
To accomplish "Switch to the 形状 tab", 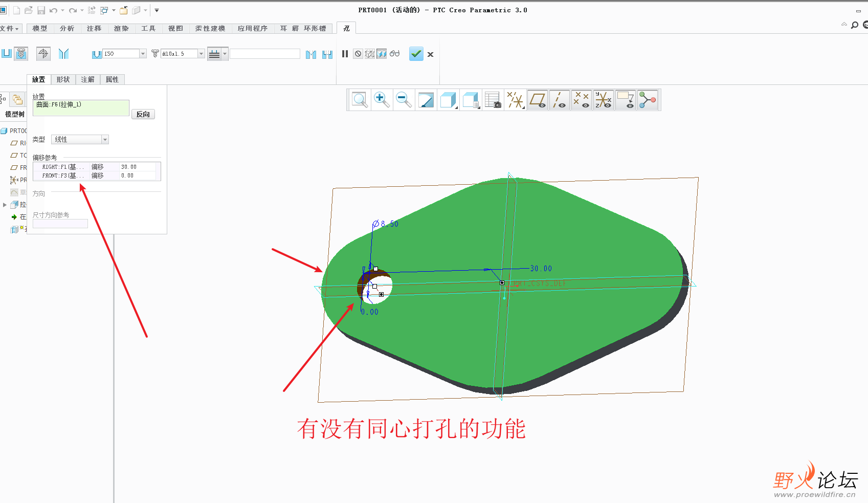I will coord(63,79).
